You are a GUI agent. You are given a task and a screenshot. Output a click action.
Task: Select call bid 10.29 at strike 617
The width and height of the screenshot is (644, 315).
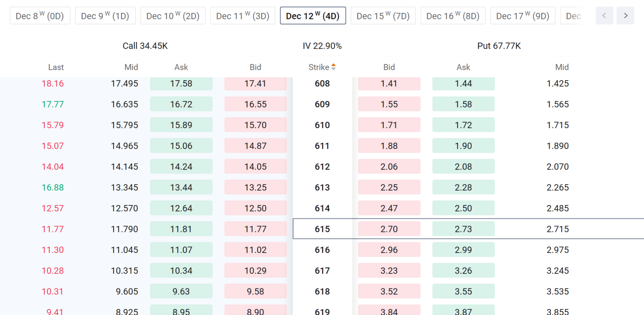pyautogui.click(x=256, y=271)
